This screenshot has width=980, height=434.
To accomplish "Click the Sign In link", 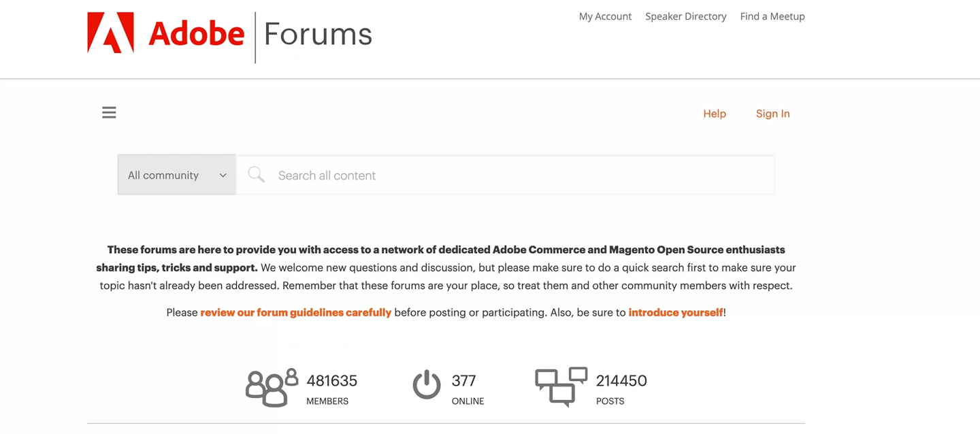I will pos(772,114).
